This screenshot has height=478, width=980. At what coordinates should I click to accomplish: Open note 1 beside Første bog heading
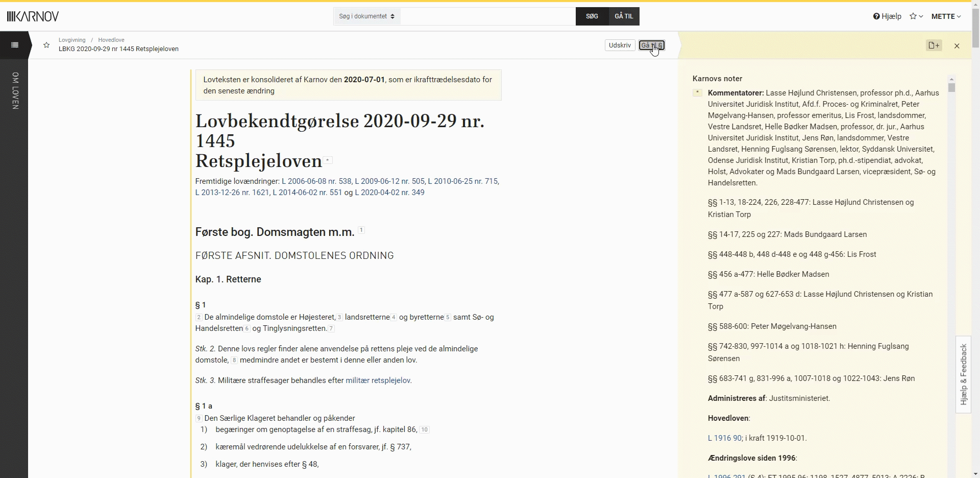pos(361,230)
